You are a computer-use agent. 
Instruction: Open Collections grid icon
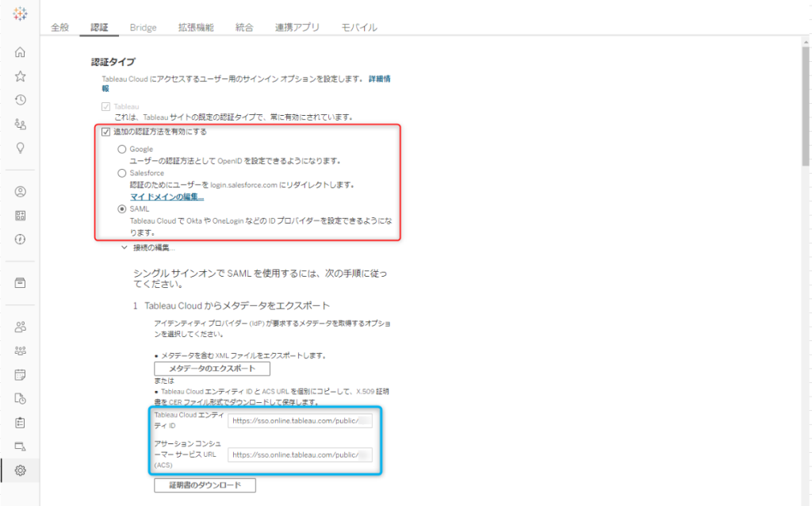tap(20, 216)
